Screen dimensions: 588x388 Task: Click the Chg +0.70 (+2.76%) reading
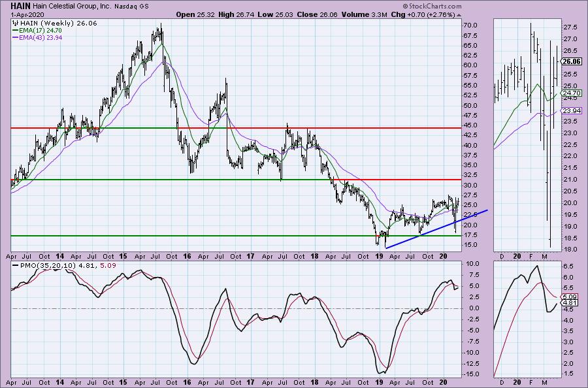click(423, 14)
